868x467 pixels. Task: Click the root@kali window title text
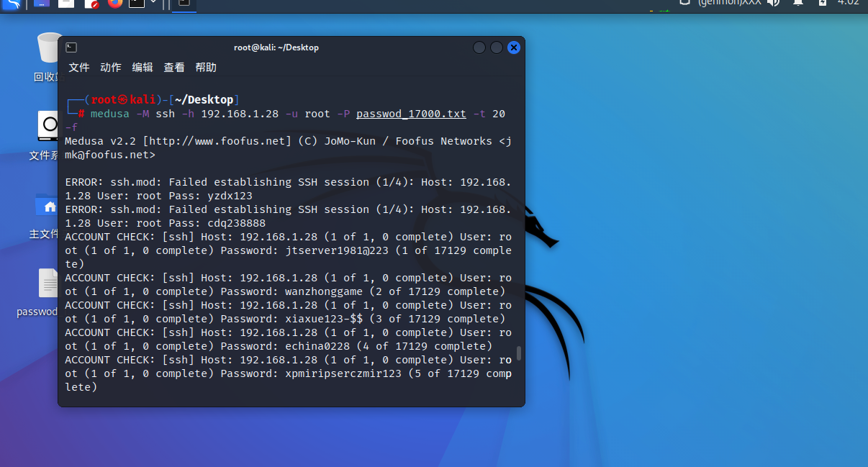pyautogui.click(x=276, y=47)
